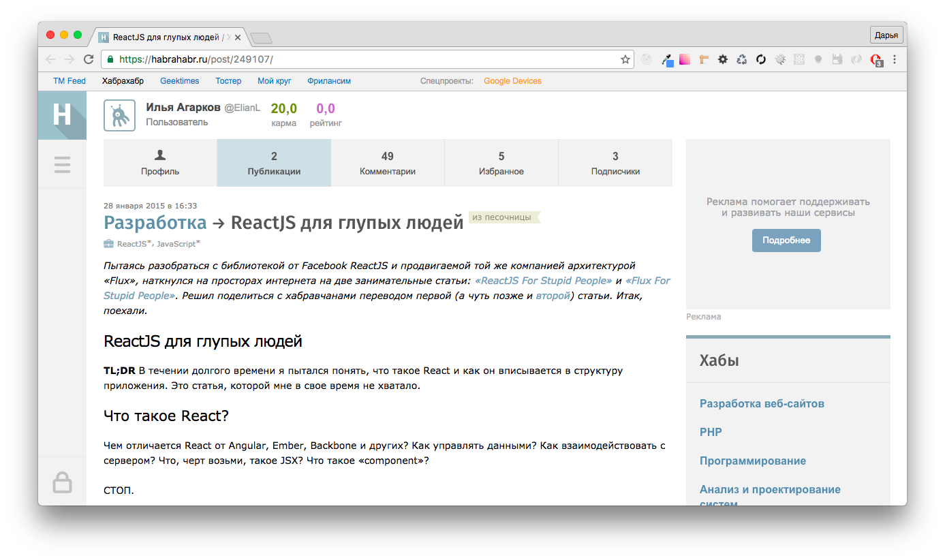This screenshot has width=945, height=560.
Task: Click the Разработка category link in title
Action: pos(155,222)
